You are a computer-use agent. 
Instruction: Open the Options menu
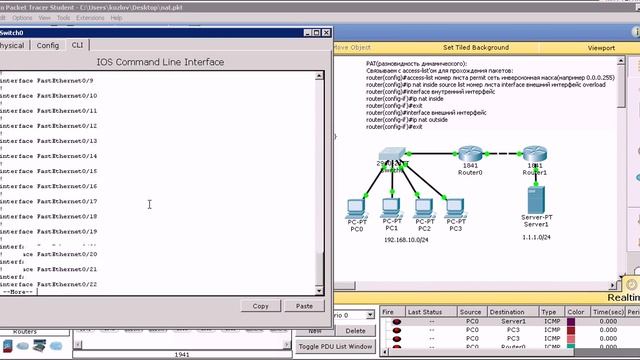[x=22, y=18]
